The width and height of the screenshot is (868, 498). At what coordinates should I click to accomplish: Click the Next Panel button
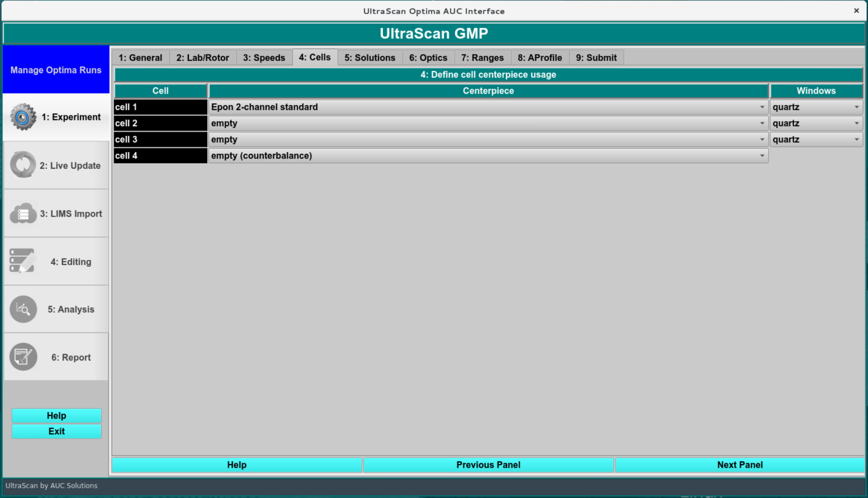point(739,465)
